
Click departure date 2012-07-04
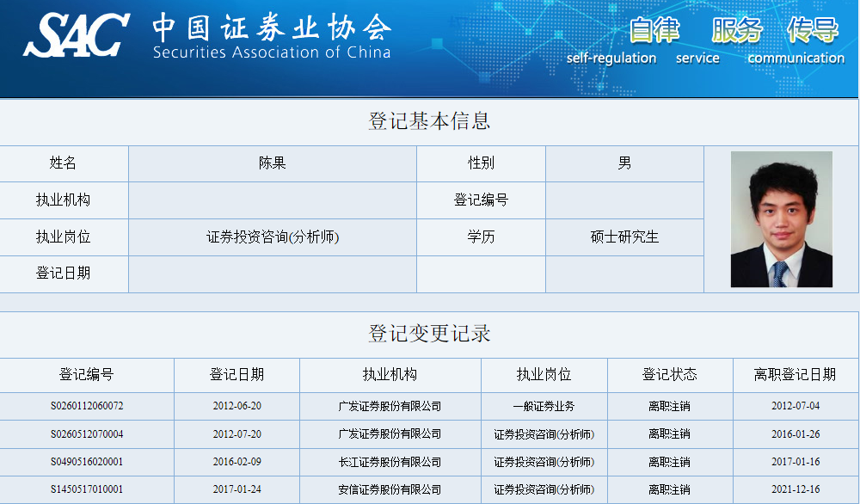point(795,406)
